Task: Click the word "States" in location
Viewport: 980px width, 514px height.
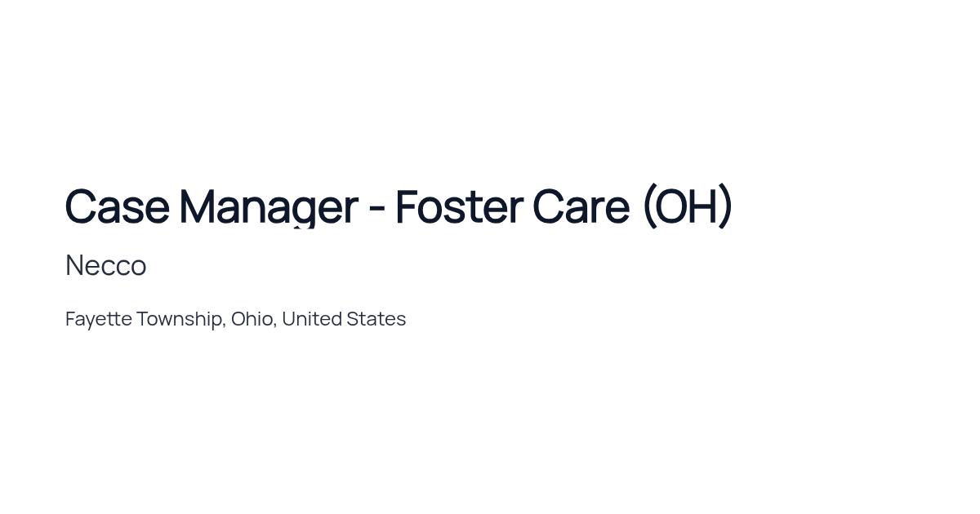Action: click(x=376, y=318)
